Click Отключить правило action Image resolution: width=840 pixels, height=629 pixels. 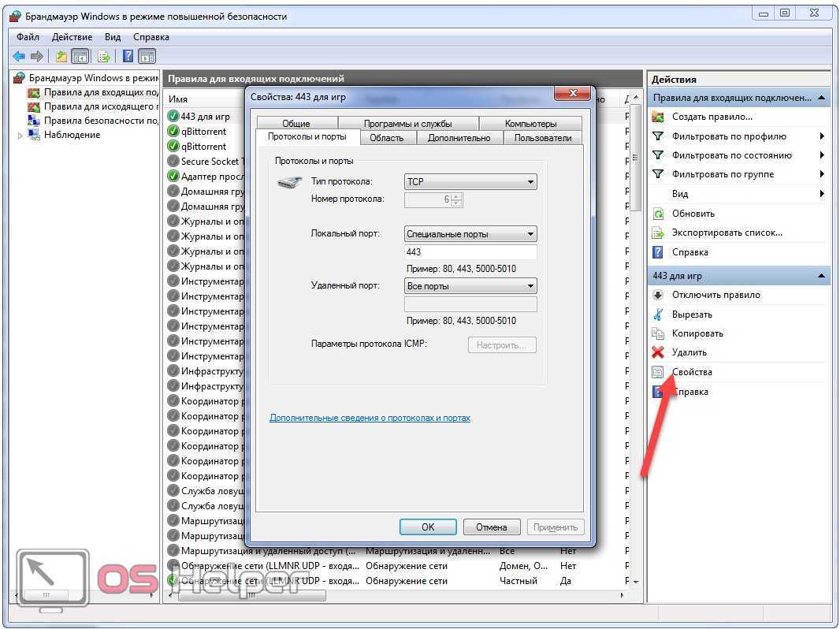click(x=715, y=295)
